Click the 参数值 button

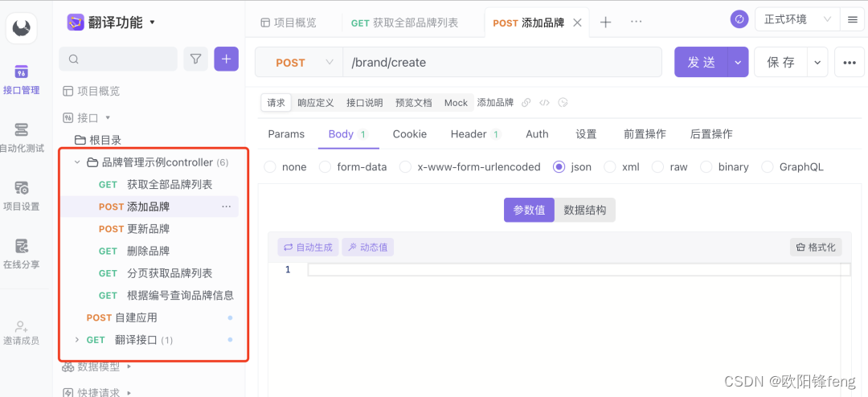click(x=529, y=211)
